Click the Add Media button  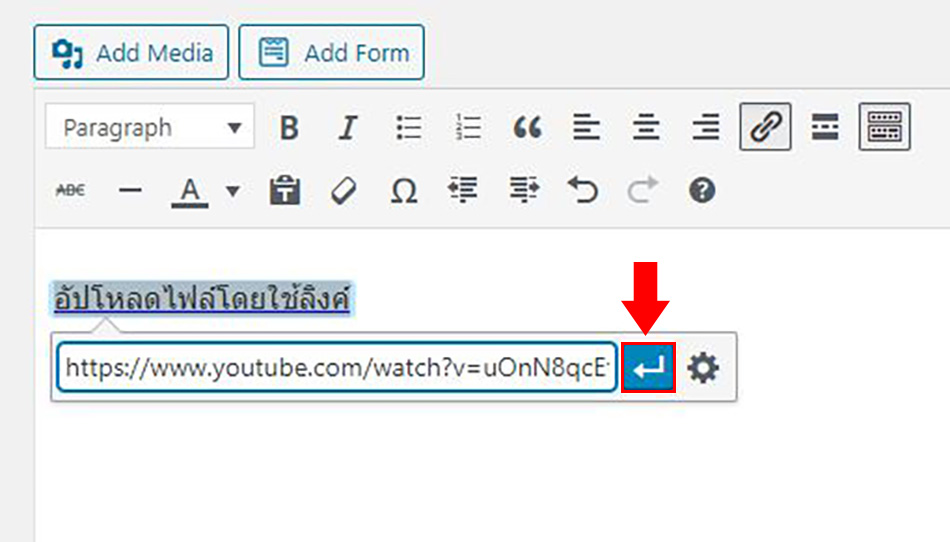[131, 53]
